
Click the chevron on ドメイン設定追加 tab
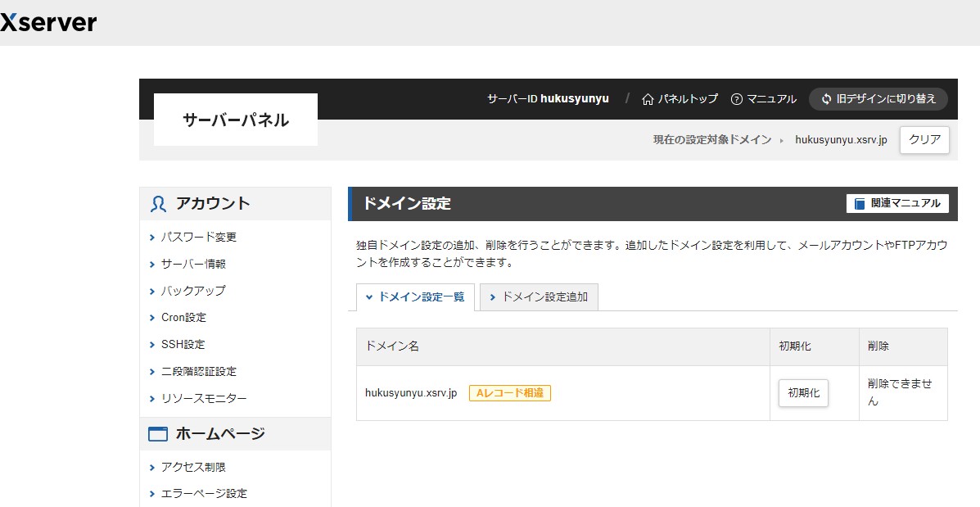pyautogui.click(x=493, y=297)
